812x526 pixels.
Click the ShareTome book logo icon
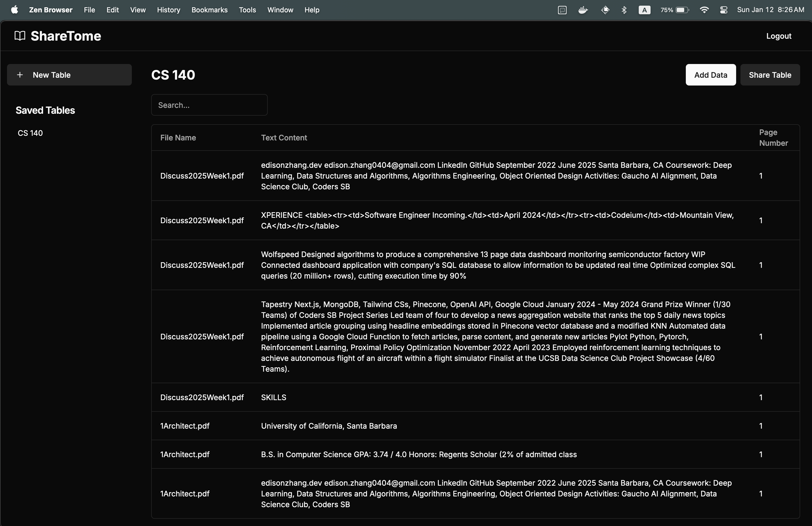coord(20,36)
